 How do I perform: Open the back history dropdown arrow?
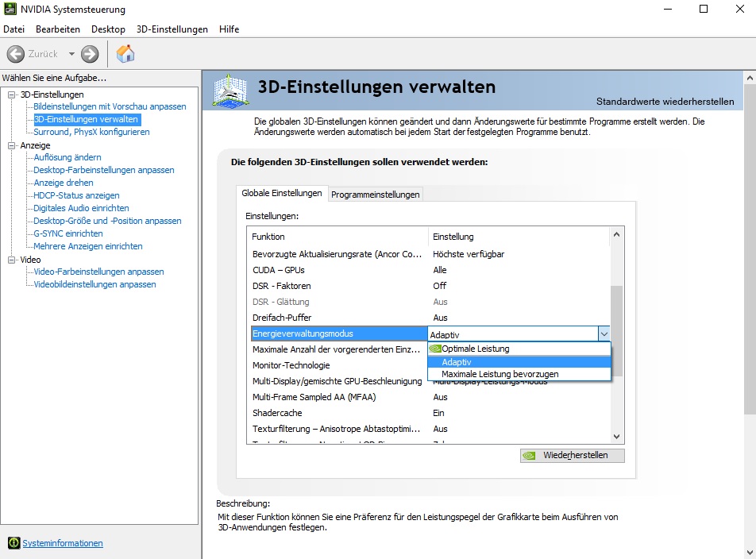[x=71, y=54]
